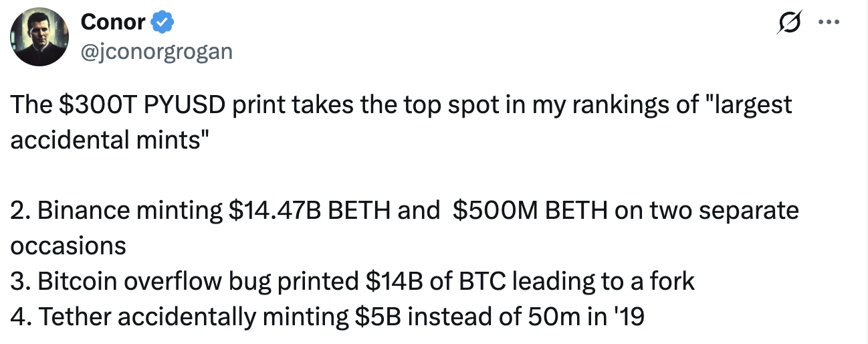868x344 pixels.
Task: Open the three-dot more options menu
Action: pyautogui.click(x=829, y=23)
